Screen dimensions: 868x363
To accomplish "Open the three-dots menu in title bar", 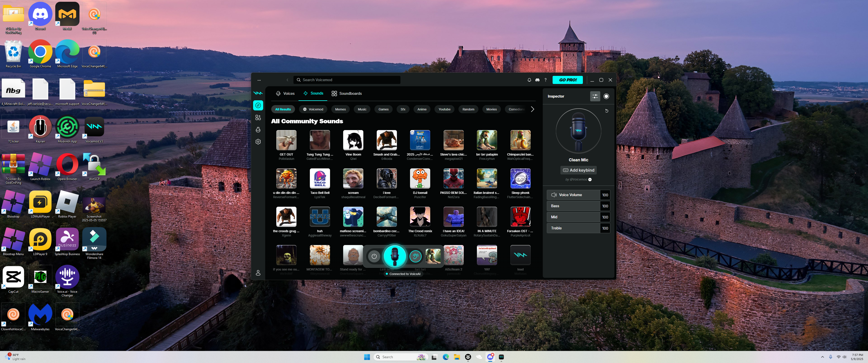I will click(x=259, y=80).
